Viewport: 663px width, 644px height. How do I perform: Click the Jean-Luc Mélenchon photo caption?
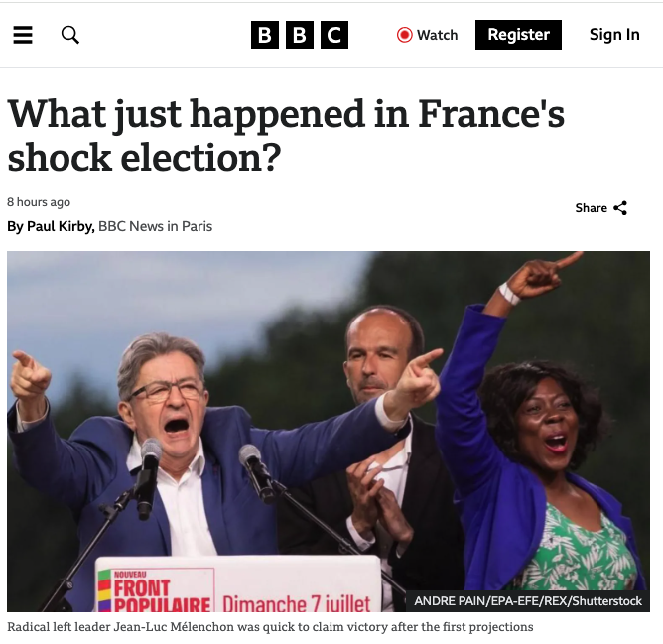(270, 627)
